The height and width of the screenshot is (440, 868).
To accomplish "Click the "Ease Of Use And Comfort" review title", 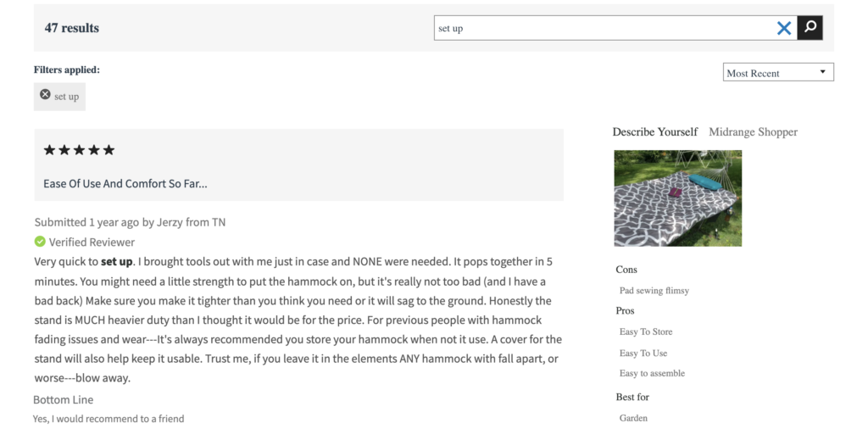I will [x=125, y=183].
